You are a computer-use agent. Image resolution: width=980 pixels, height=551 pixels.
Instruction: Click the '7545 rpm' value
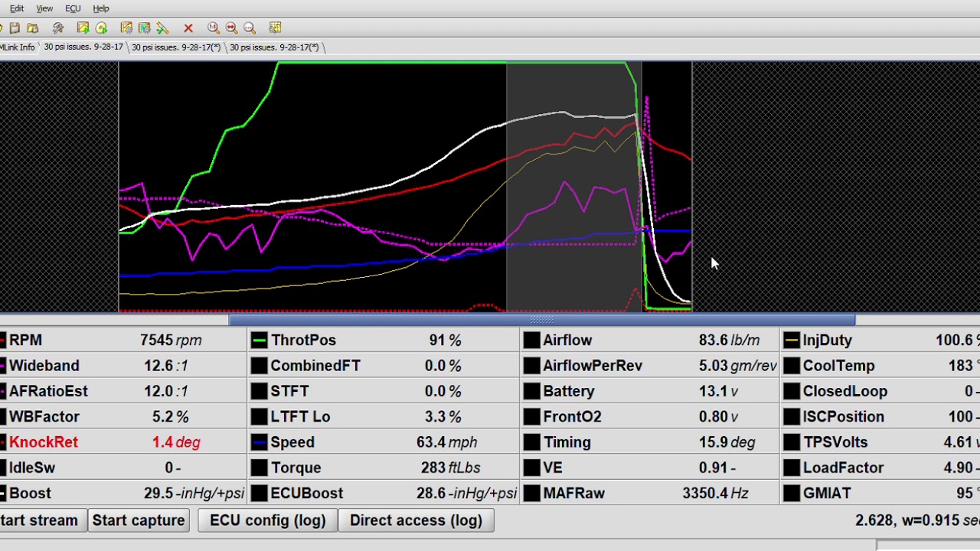(171, 341)
